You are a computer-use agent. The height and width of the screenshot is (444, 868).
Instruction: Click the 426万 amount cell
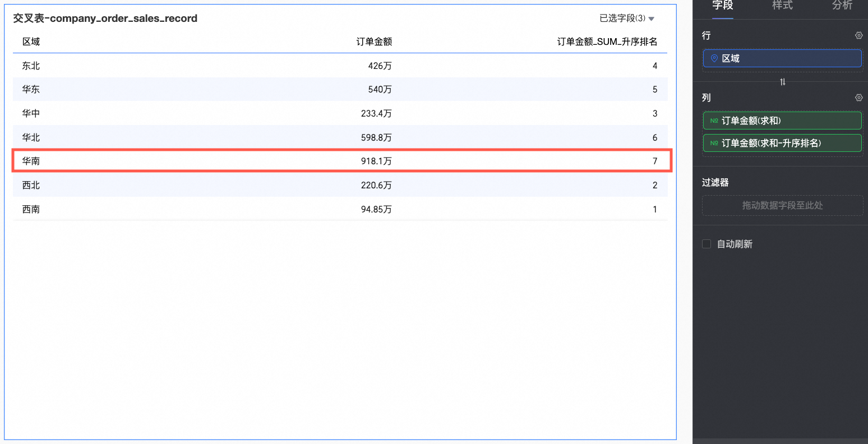[380, 66]
